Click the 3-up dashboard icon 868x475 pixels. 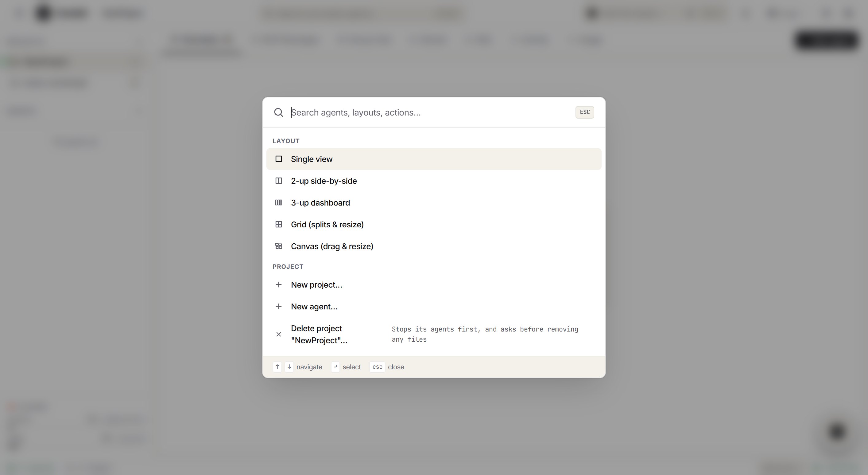click(x=278, y=203)
